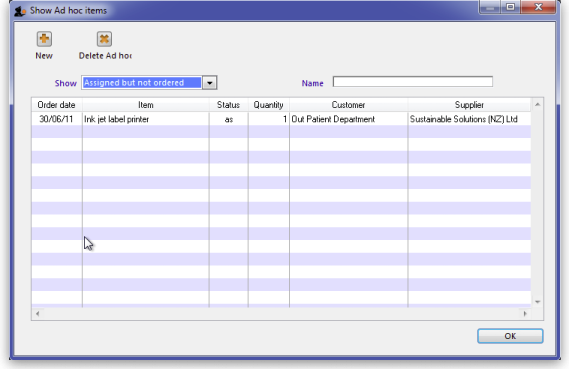
Task: Sort by the Quantity column header
Action: [269, 105]
